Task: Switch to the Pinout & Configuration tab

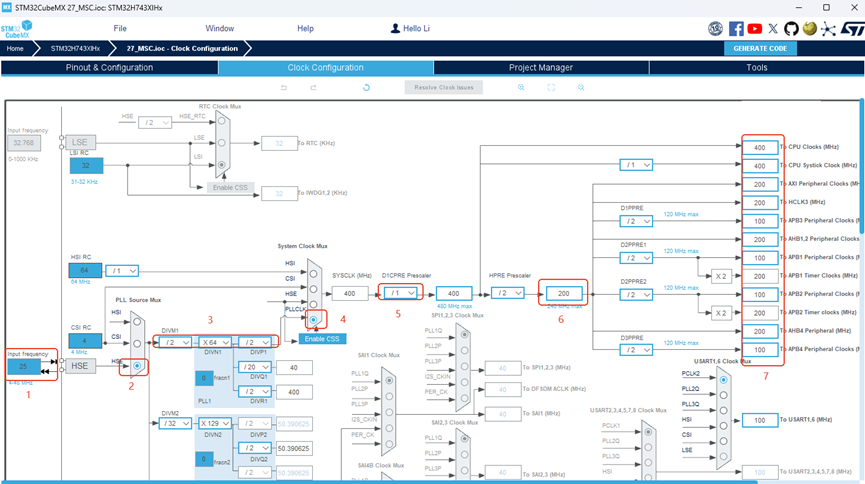Action: point(109,67)
